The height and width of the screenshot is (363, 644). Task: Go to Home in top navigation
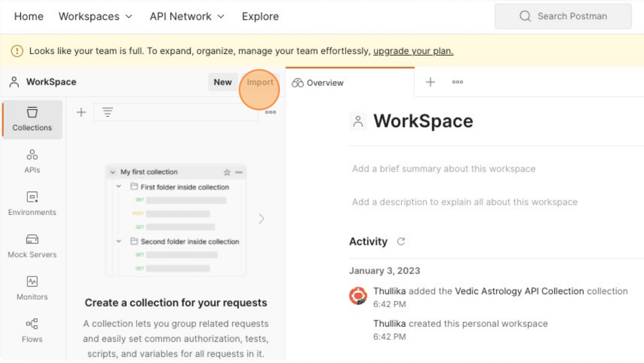tap(29, 17)
